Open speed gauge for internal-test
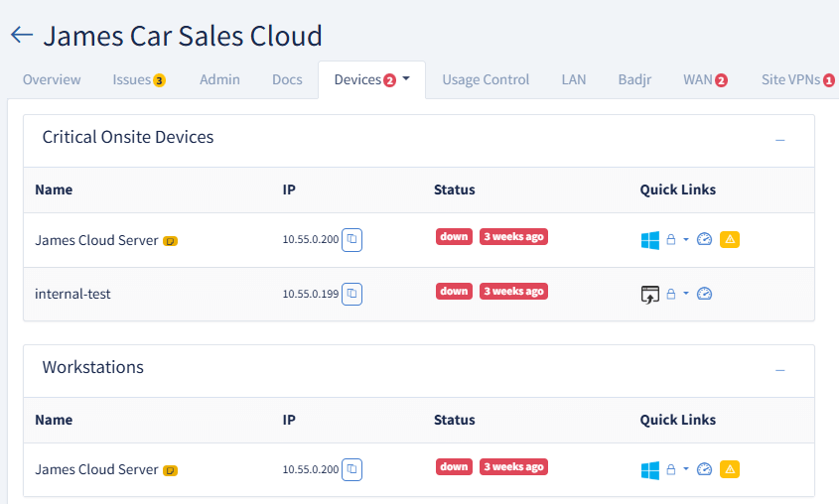The width and height of the screenshot is (839, 504). [x=704, y=294]
